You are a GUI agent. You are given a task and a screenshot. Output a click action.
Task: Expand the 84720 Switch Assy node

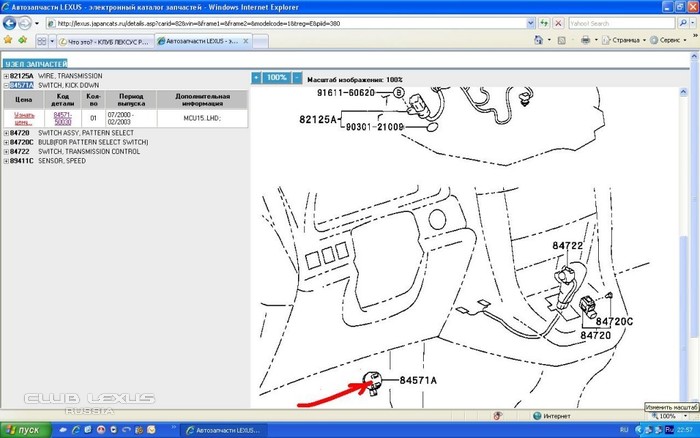[x=6, y=133]
